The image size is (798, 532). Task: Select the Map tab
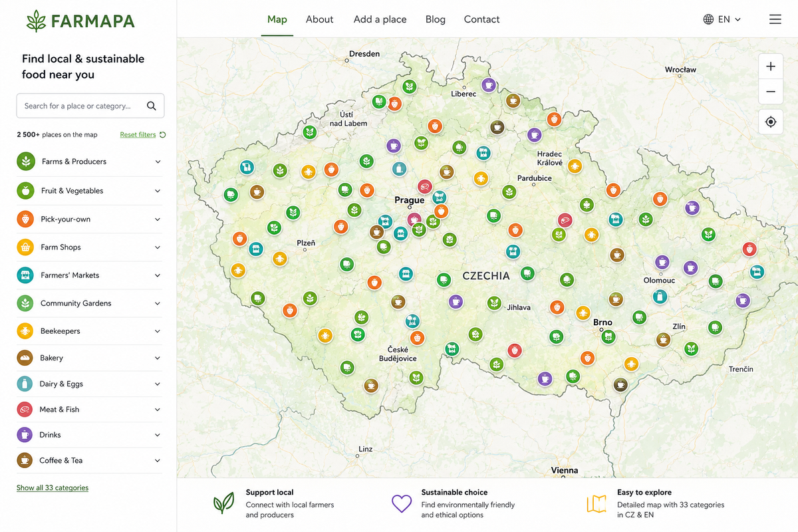(277, 19)
